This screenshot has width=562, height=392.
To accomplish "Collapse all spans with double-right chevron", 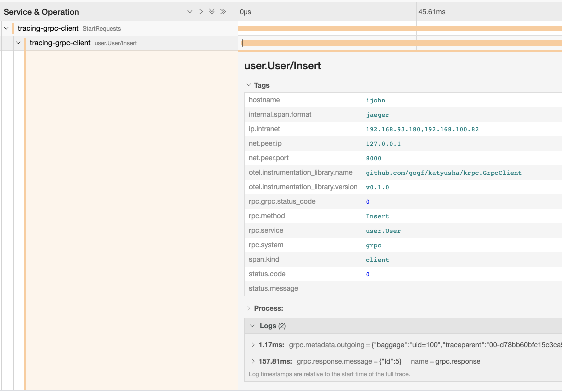I will [x=223, y=12].
